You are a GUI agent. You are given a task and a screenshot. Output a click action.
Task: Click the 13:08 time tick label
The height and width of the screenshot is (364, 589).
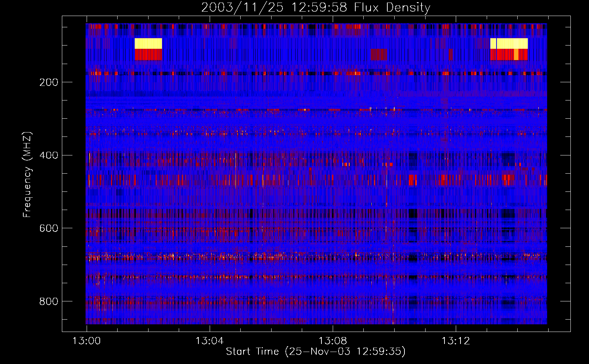[x=332, y=341]
